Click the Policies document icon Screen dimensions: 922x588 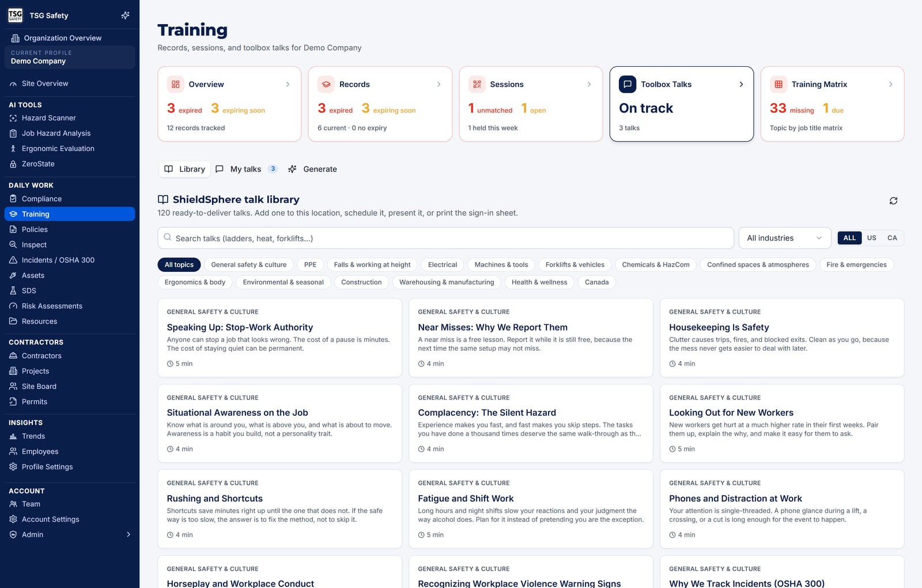[13, 229]
